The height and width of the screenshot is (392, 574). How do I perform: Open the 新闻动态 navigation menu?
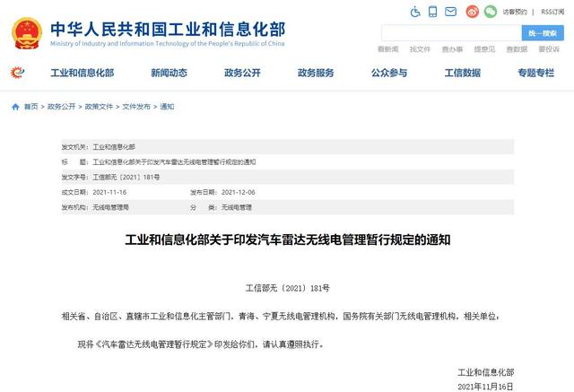tap(170, 73)
